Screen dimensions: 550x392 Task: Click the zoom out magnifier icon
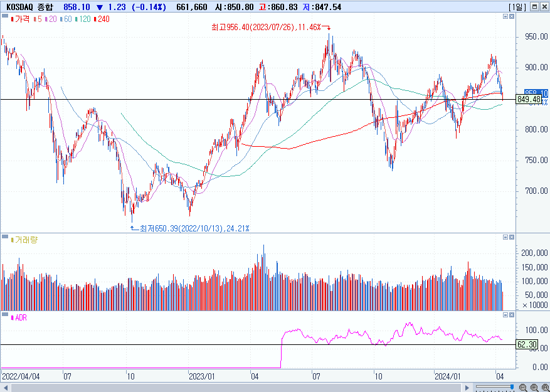tap(523, 388)
